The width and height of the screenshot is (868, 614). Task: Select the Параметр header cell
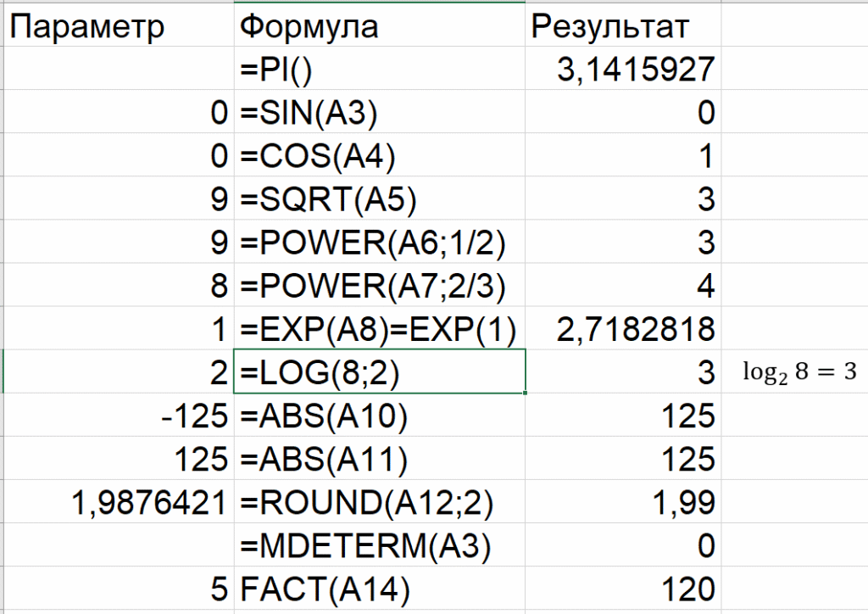[118, 27]
